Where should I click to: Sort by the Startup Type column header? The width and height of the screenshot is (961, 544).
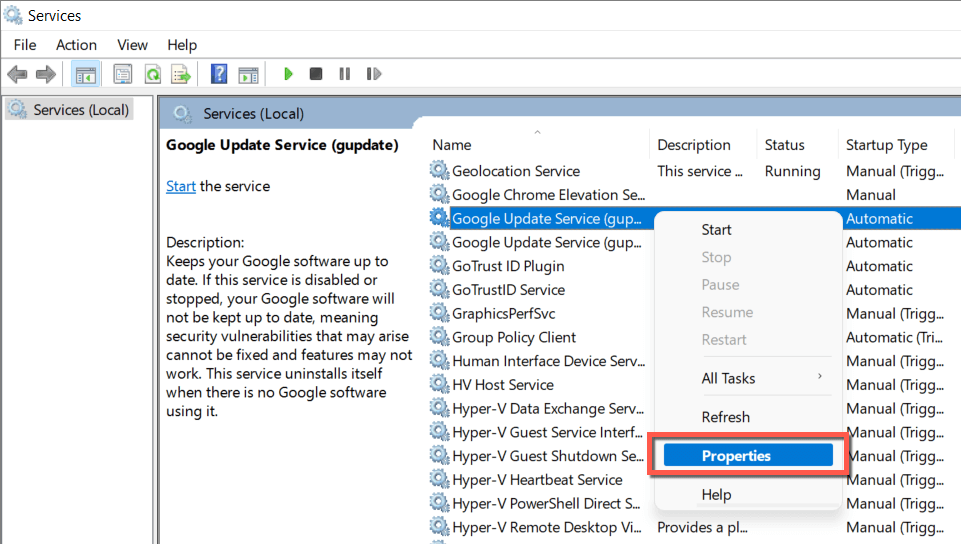pos(886,145)
